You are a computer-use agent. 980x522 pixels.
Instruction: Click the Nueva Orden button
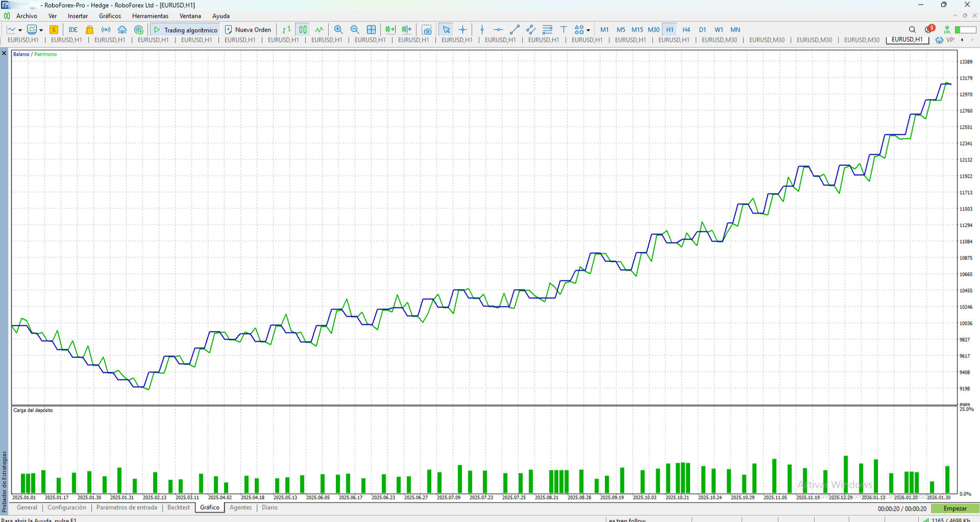[248, 30]
